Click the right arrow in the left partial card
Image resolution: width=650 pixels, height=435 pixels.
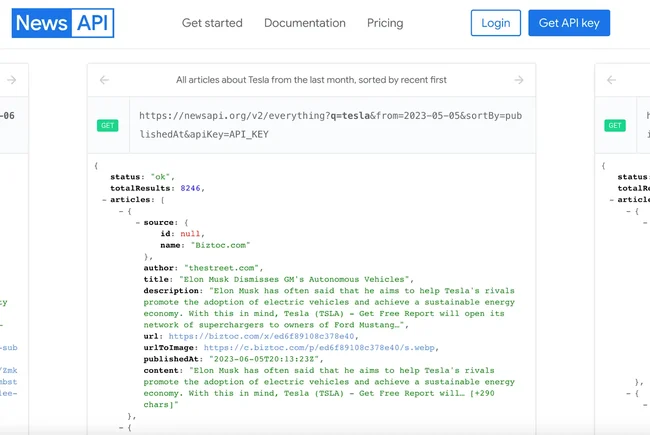tap(12, 80)
